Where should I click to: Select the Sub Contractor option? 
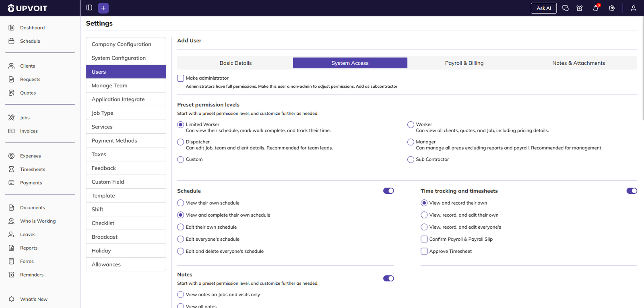pos(411,159)
